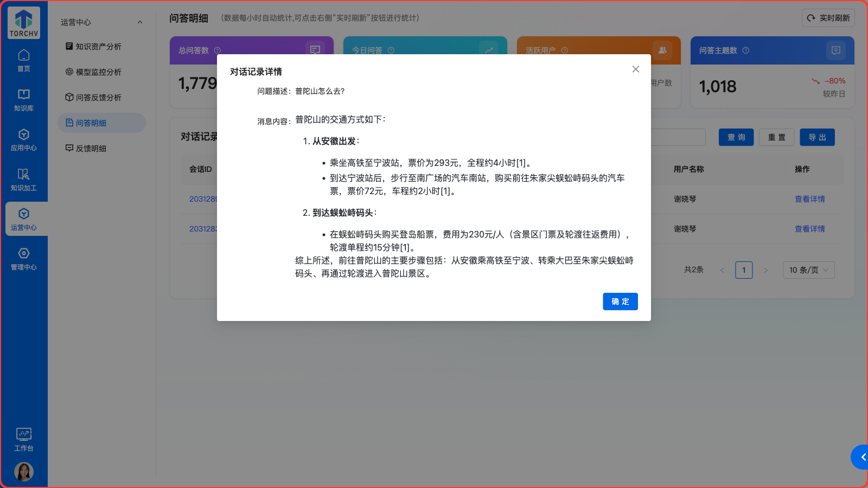Screen dimensions: 868x488
Task: Click the 导出 export button
Action: click(817, 137)
